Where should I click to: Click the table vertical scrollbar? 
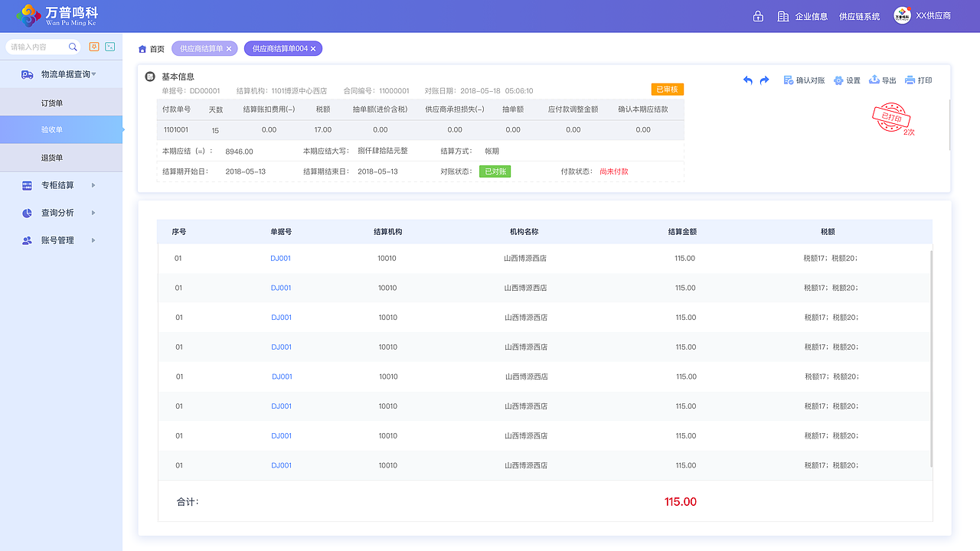932,357
